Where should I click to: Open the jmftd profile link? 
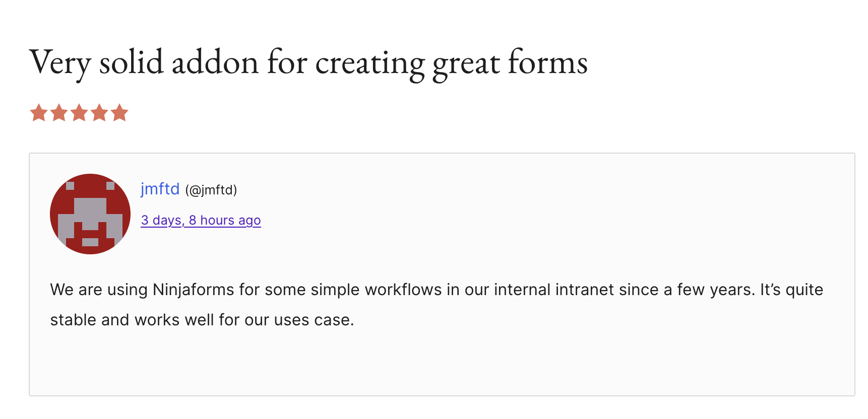(x=160, y=189)
